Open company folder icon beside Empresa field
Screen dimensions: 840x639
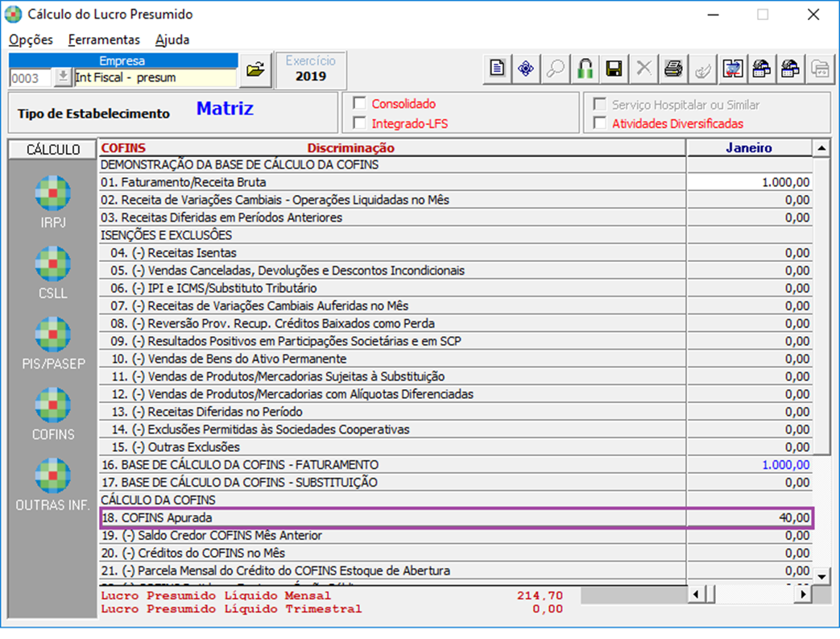[255, 69]
